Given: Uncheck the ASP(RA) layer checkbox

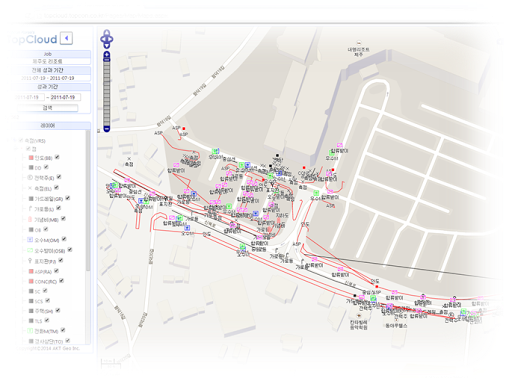Looking at the screenshot, I should pos(56,271).
